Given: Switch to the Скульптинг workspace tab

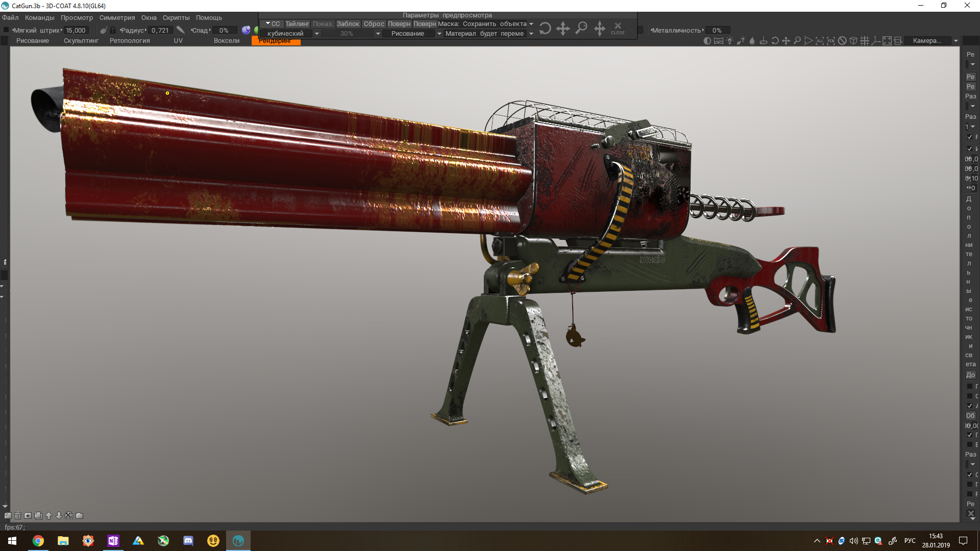Looking at the screenshot, I should 81,41.
